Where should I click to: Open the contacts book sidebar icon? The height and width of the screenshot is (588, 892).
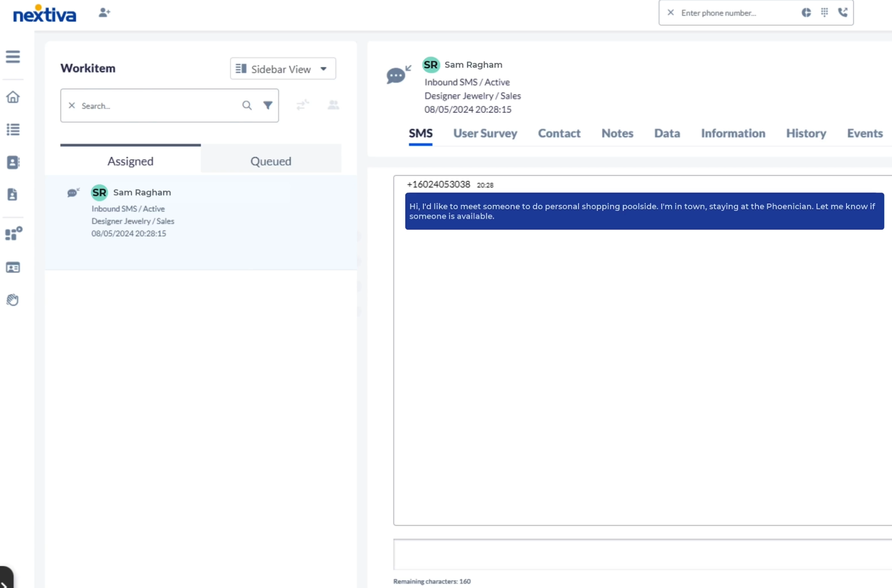click(x=13, y=162)
